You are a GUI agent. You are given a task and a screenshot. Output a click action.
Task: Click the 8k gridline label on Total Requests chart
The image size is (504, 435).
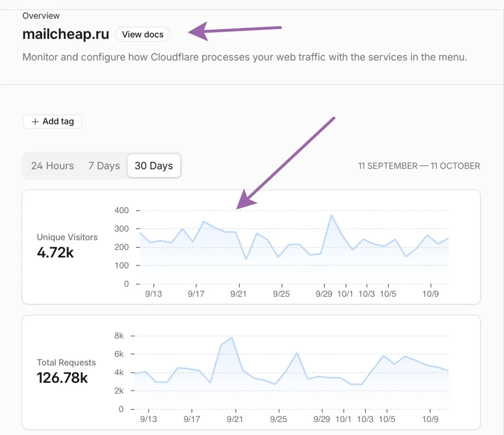[119, 336]
